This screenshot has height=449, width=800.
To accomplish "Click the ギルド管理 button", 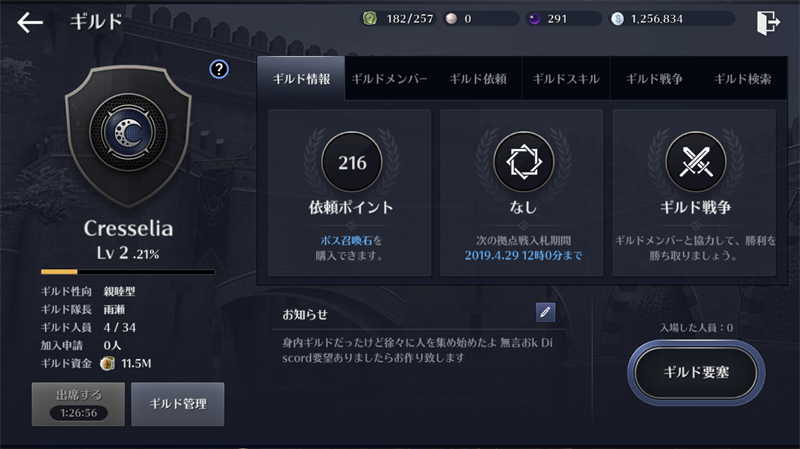I will [x=178, y=404].
